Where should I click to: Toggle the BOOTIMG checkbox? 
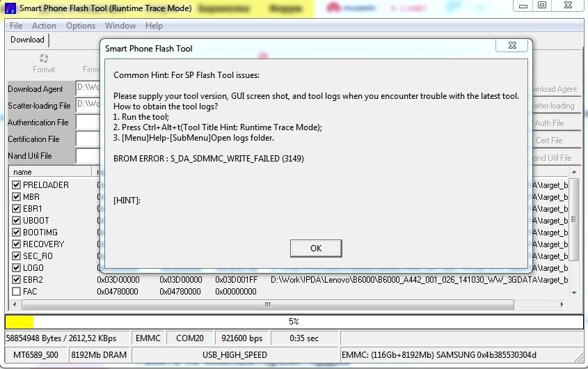point(16,233)
